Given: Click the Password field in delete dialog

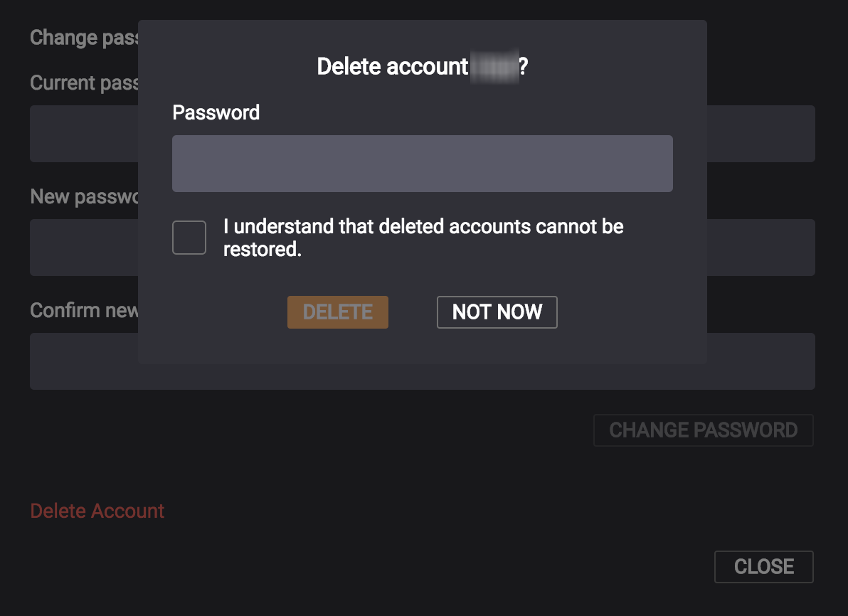Looking at the screenshot, I should [x=422, y=164].
